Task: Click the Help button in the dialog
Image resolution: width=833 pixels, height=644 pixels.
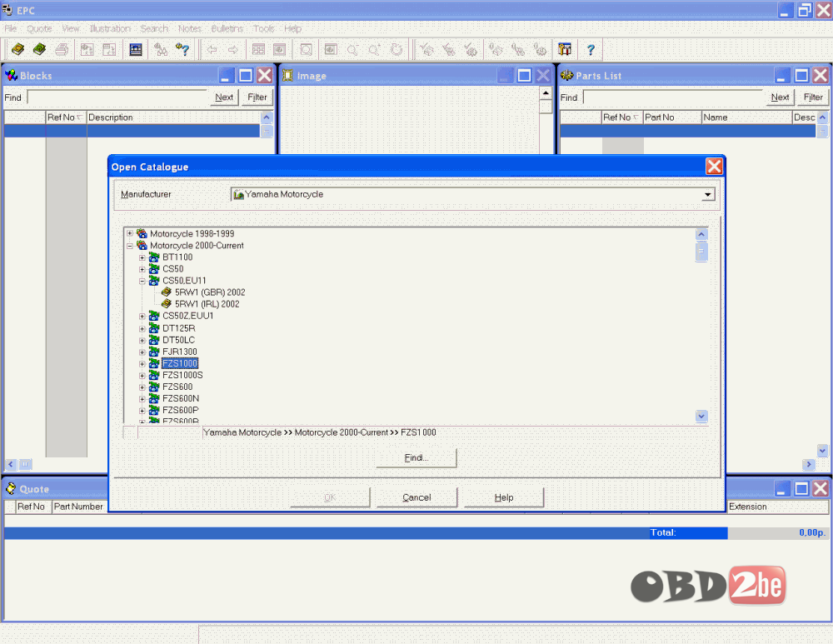Action: click(x=504, y=497)
